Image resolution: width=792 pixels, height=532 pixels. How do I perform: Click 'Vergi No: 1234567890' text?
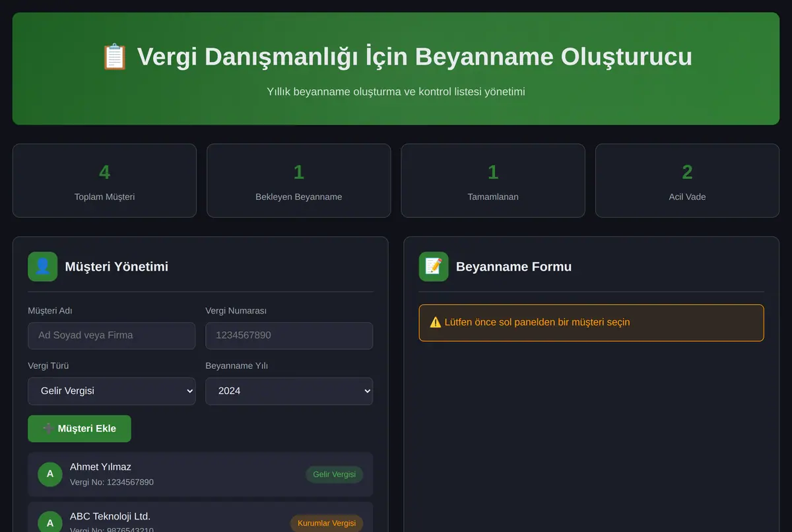tap(112, 482)
